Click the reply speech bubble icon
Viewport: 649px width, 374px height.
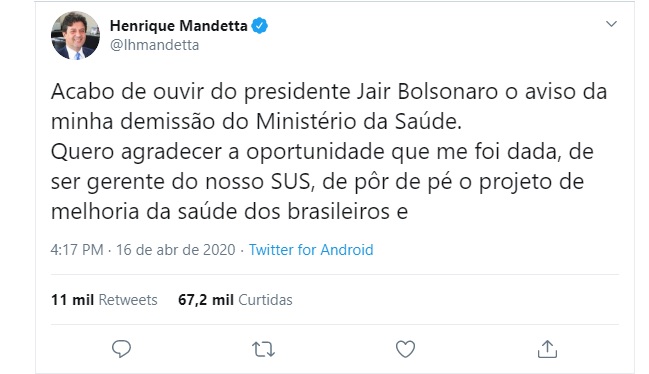pyautogui.click(x=121, y=349)
